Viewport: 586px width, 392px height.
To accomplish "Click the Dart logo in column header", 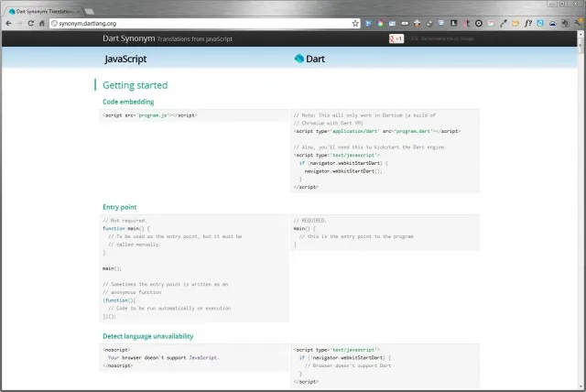I will tap(299, 59).
